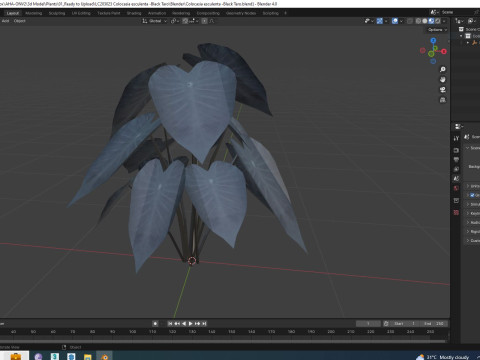This screenshot has height=360, width=480.
Task: Open the Geometry Nodes workspace
Action: click(241, 13)
